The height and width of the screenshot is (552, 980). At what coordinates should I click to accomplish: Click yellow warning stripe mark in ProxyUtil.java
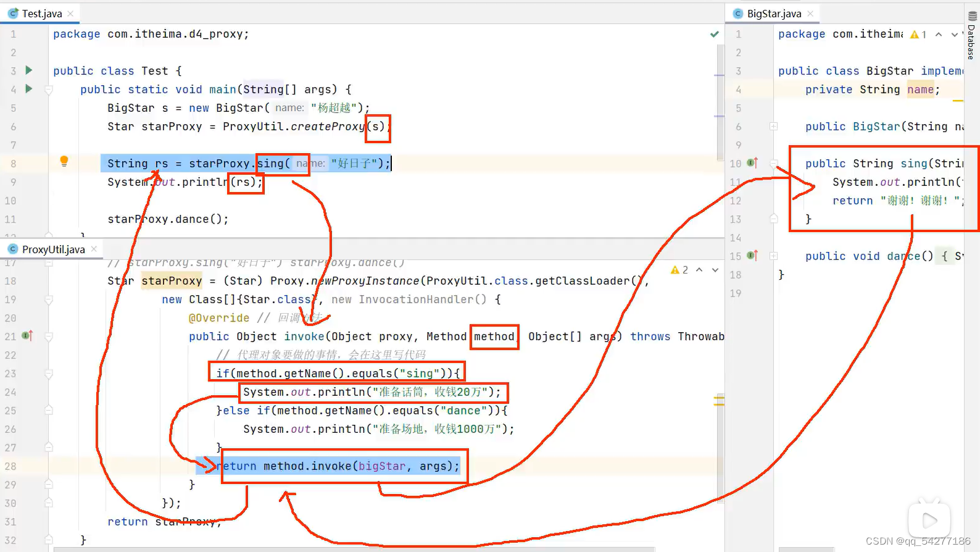[719, 401]
